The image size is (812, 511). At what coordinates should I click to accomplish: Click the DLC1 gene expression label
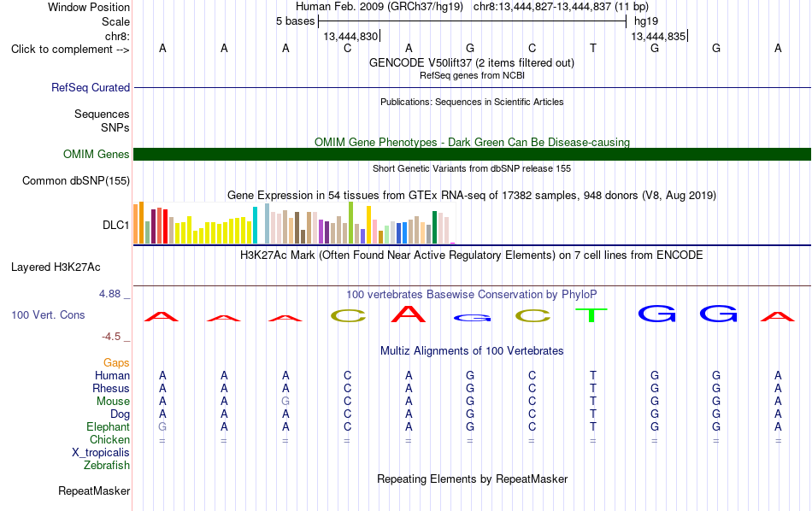point(115,226)
